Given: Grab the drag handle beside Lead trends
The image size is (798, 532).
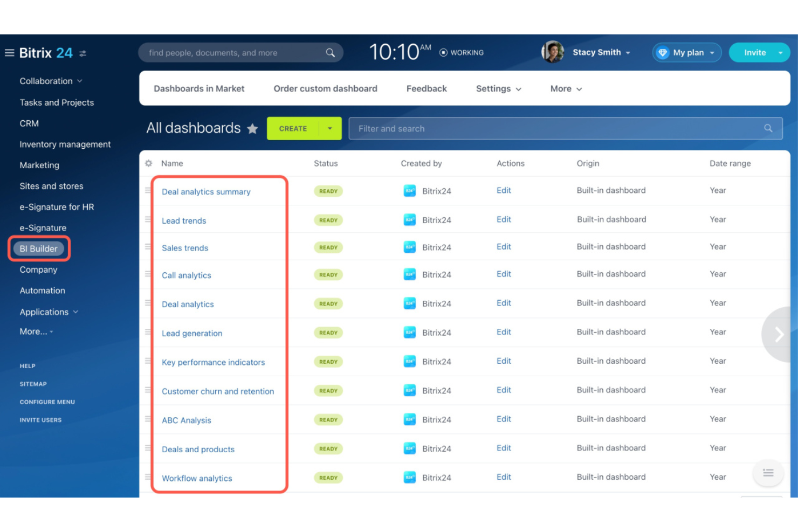Looking at the screenshot, I should point(148,219).
